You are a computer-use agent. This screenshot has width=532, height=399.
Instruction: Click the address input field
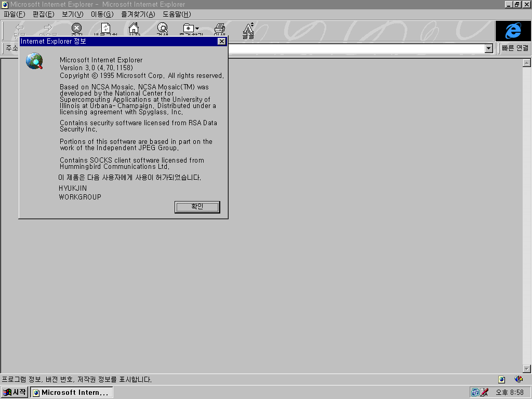coord(356,48)
